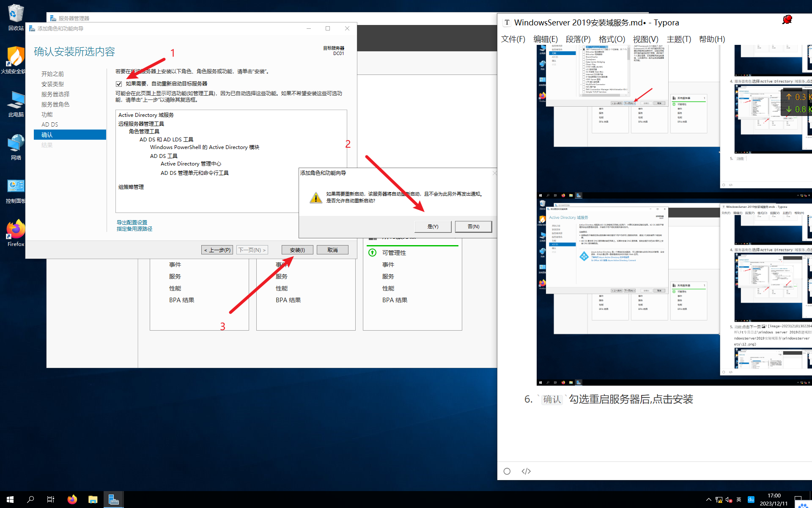Screen dimensions: 812x508
Task: Show hidden system tray icons chevron
Action: [709, 500]
